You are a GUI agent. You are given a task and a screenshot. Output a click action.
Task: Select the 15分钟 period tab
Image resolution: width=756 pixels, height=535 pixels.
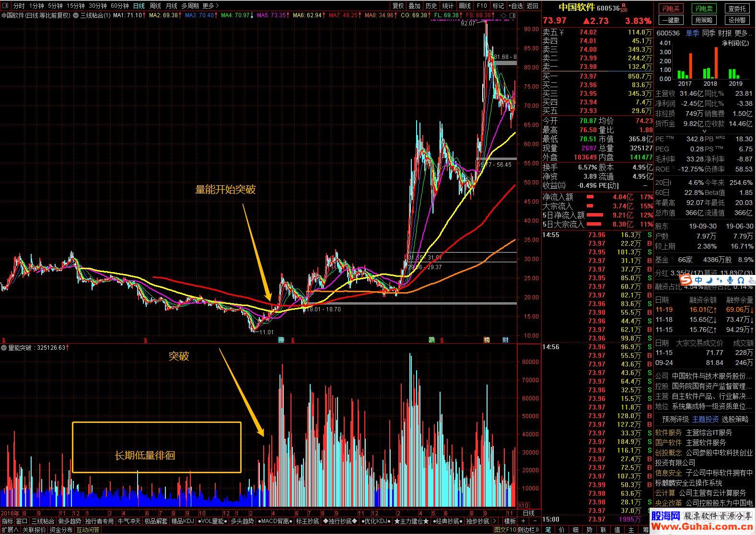coord(75,6)
